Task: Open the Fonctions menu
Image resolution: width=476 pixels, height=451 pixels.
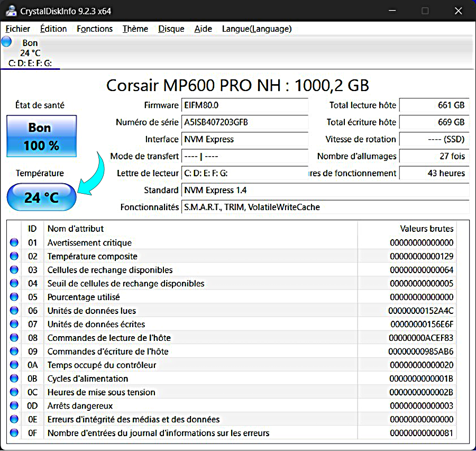Action: (x=95, y=29)
